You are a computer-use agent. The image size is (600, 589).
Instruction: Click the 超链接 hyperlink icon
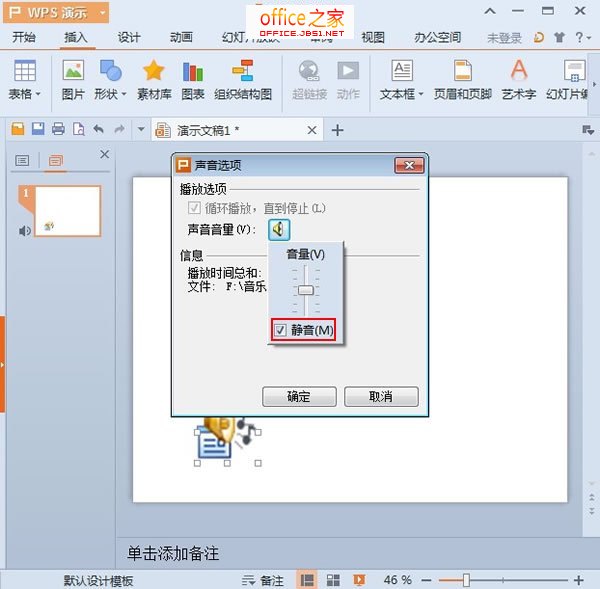(x=309, y=70)
